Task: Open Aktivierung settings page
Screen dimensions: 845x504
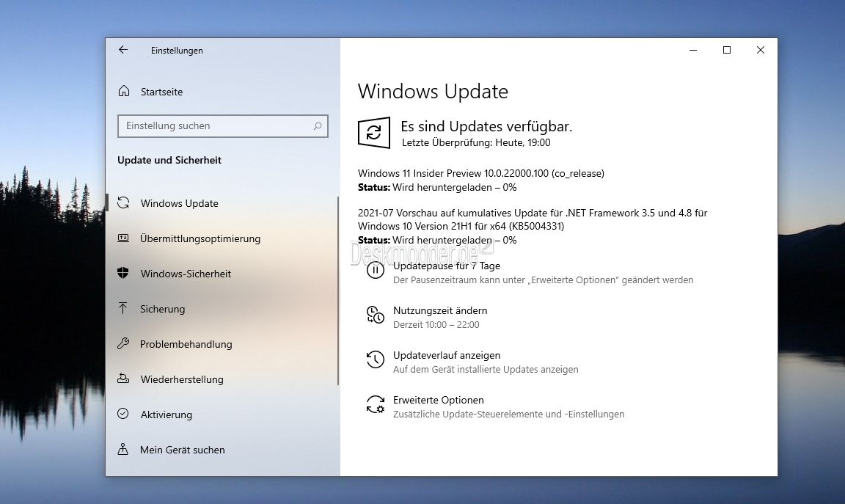Action: [x=166, y=414]
